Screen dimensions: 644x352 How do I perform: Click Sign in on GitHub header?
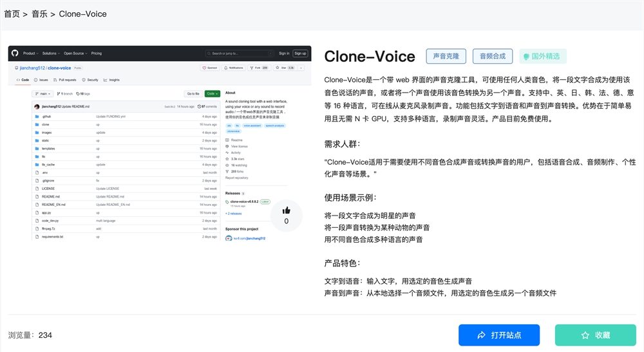click(284, 53)
